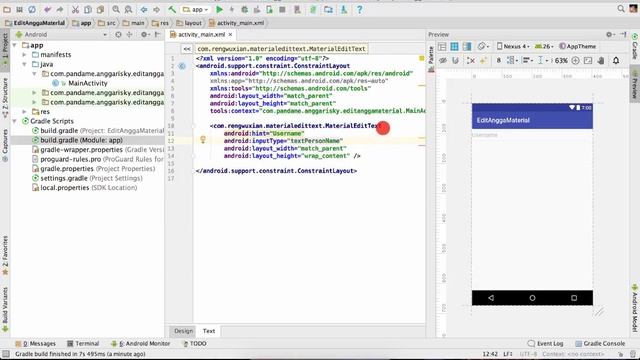This screenshot has height=360, width=640.
Task: Open the orientation dropdown in preview
Action: (483, 47)
